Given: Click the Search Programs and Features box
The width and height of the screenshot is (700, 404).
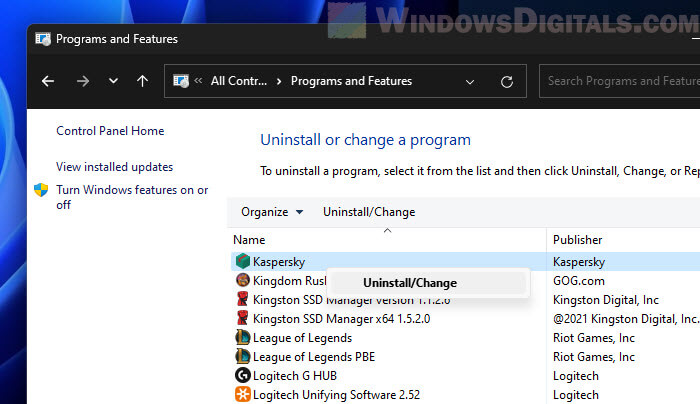Looking at the screenshot, I should pos(620,81).
